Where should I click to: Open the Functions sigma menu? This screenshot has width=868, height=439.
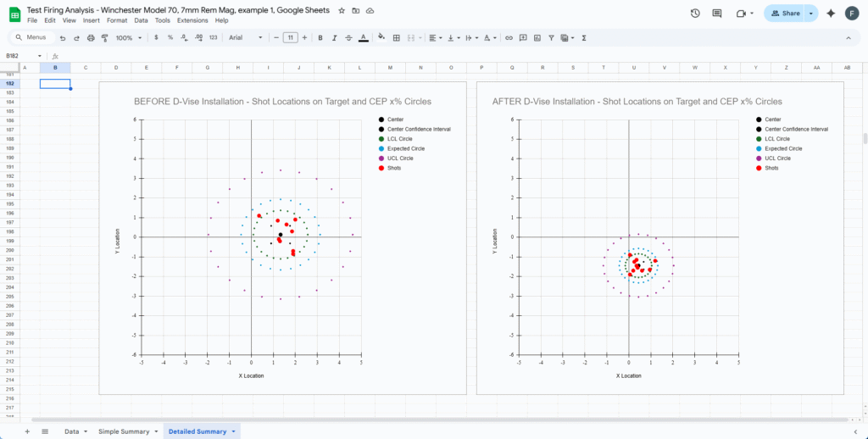pyautogui.click(x=584, y=37)
